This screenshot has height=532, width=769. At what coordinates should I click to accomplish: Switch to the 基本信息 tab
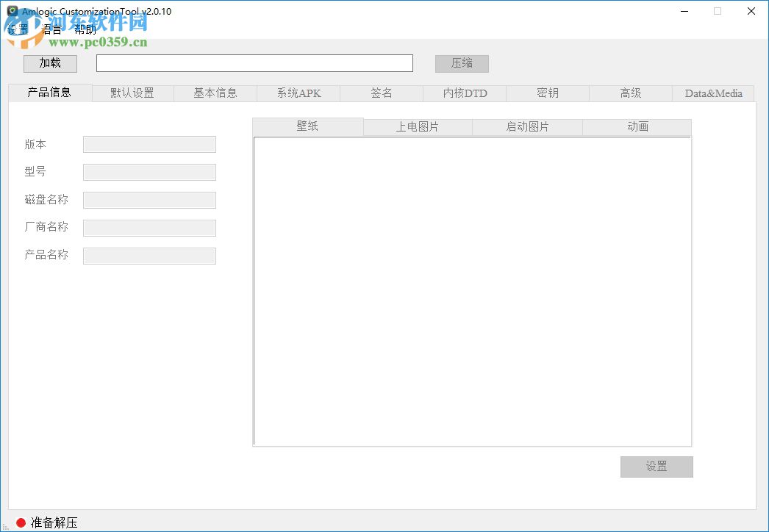coord(215,93)
